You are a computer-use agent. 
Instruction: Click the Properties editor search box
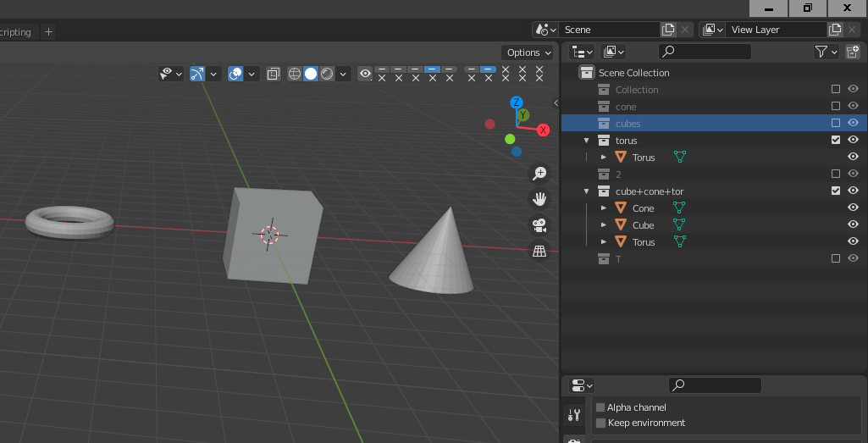click(x=715, y=385)
